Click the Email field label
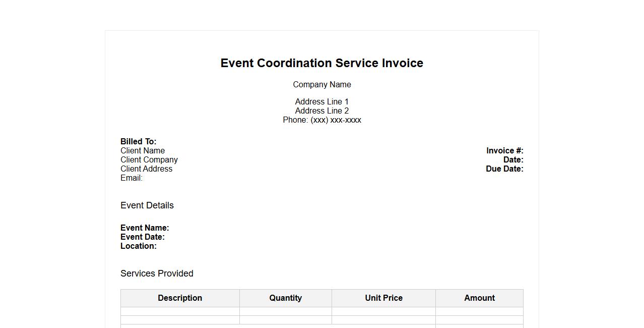 point(132,178)
